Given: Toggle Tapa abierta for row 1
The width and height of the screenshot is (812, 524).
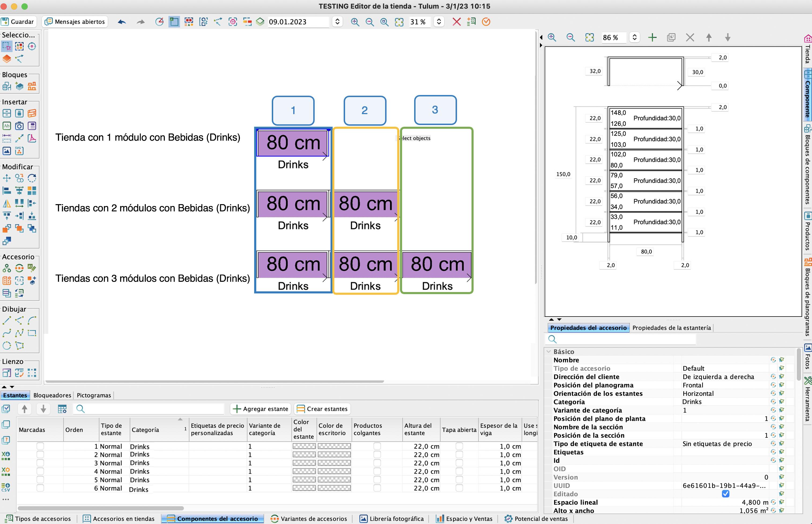Looking at the screenshot, I should [459, 446].
